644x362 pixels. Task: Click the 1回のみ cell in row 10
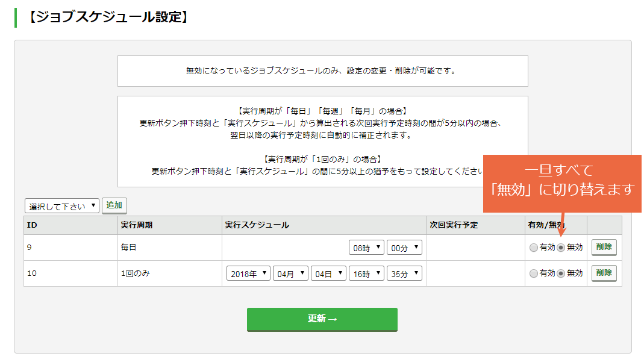pos(170,273)
